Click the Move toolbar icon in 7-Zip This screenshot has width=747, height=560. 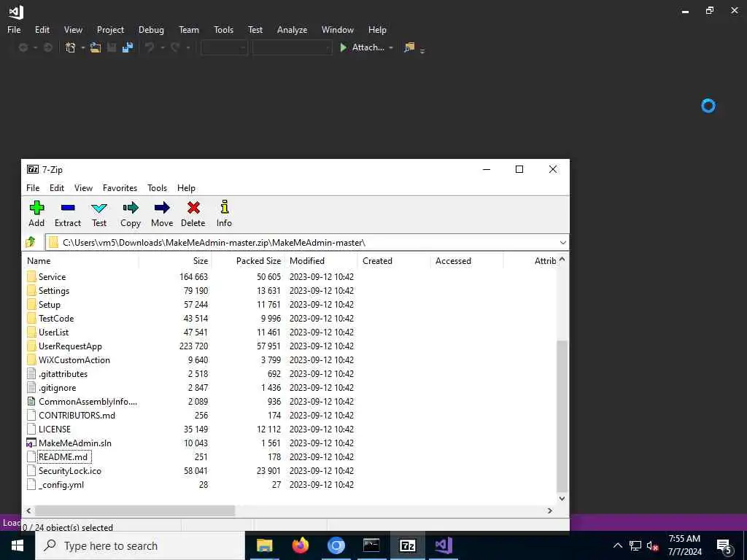(162, 208)
